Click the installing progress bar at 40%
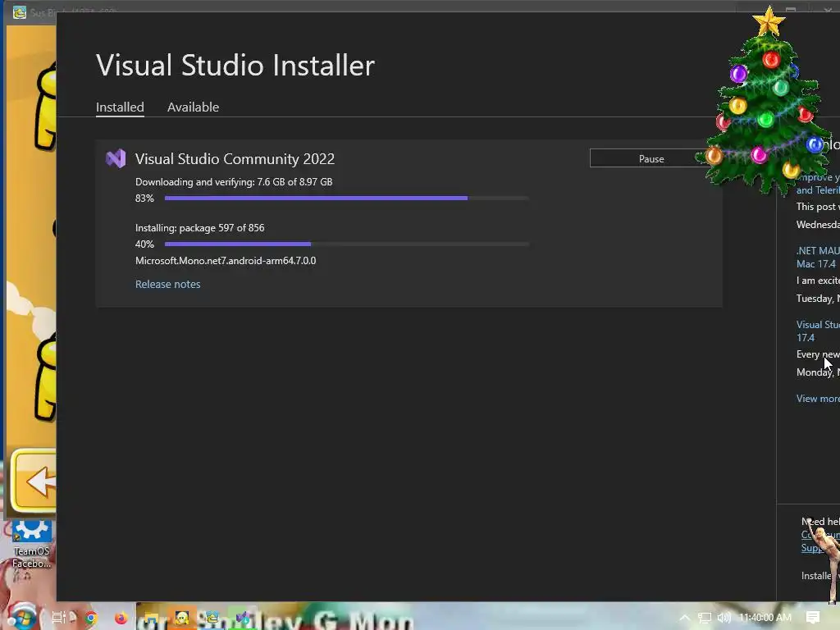 pos(347,244)
